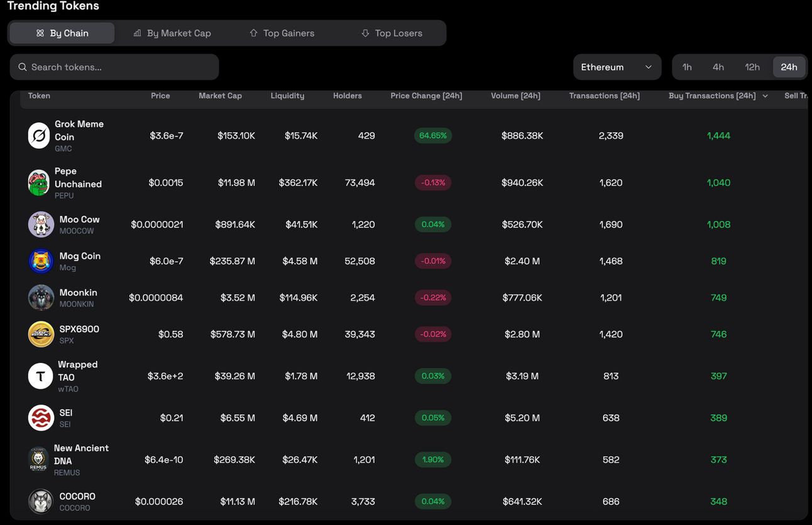The height and width of the screenshot is (525, 812).
Task: Click the Mog Coin token logo
Action: pos(41,261)
